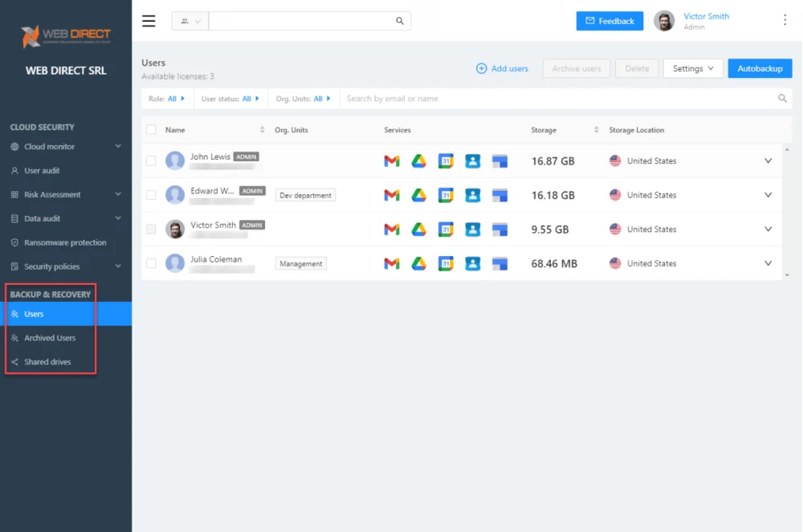Open Victor Smith's Sites icon
The width and height of the screenshot is (803, 532).
click(x=499, y=229)
